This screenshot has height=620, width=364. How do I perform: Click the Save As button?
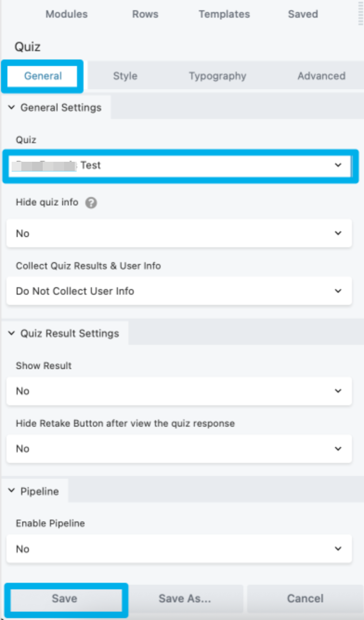point(185,599)
